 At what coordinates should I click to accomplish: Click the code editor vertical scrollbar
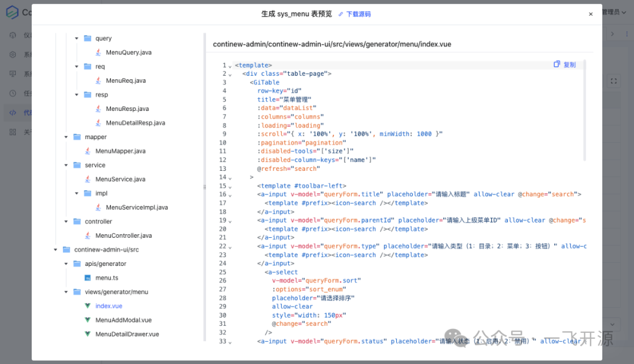pos(585,112)
